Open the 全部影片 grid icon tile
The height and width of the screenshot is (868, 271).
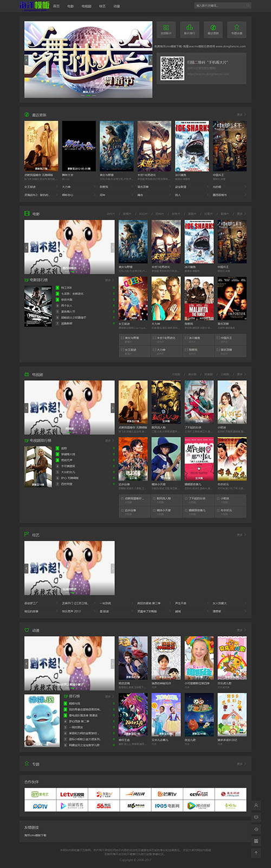166,29
